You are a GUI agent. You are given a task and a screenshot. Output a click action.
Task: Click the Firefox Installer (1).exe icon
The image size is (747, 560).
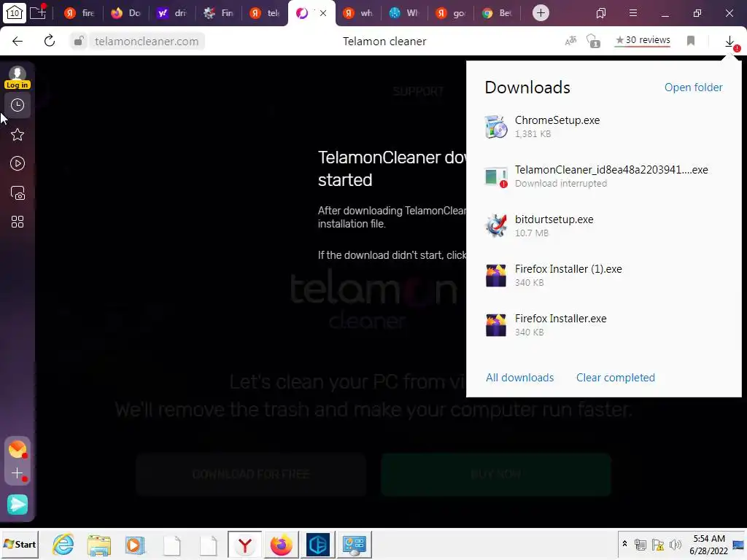(496, 275)
